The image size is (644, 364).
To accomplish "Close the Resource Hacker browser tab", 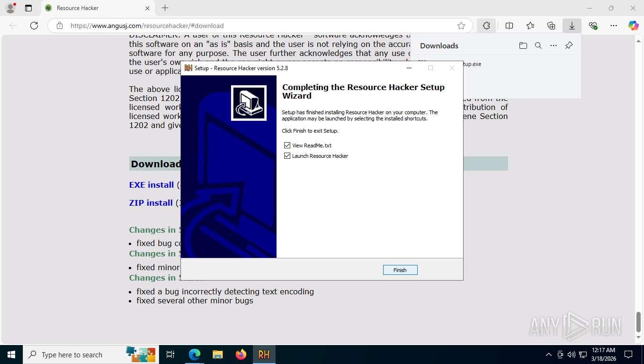I will click(x=147, y=8).
